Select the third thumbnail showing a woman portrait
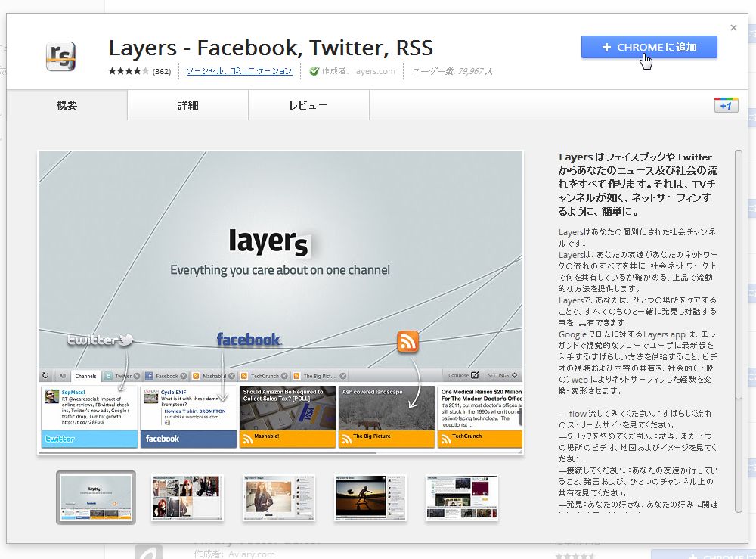Viewport: 756px width, 559px height. (x=279, y=498)
